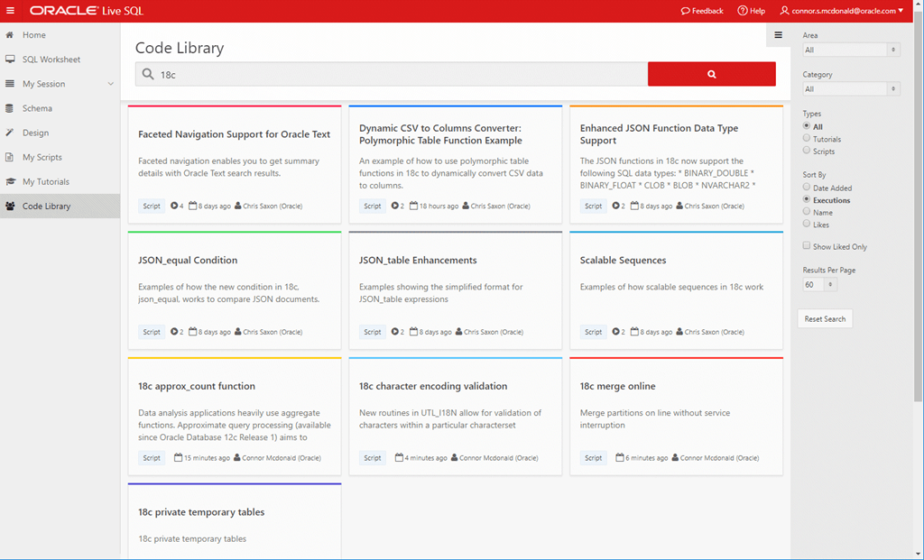924x560 pixels.
Task: Open the Schema sidebar item
Action: pyautogui.click(x=60, y=108)
